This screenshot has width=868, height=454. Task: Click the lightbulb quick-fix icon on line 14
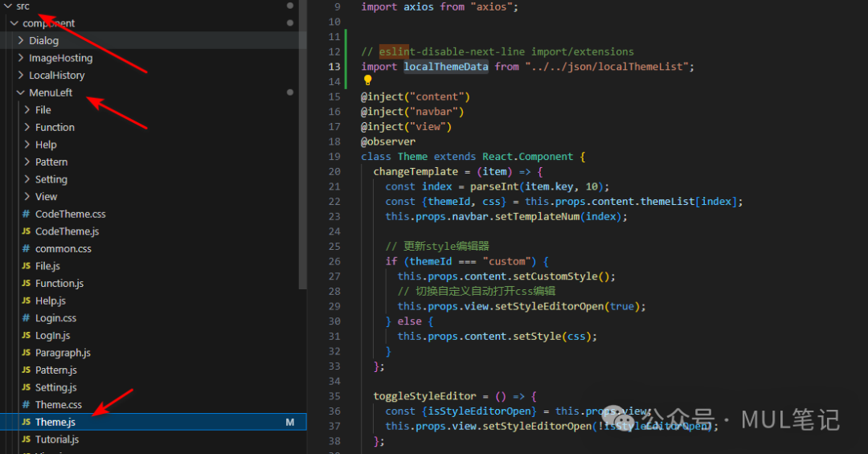367,80
